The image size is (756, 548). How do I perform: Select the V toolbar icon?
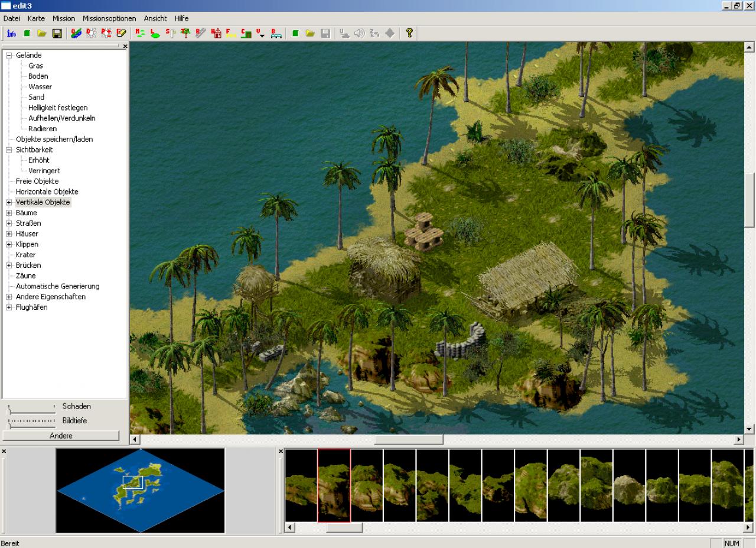coord(261,33)
